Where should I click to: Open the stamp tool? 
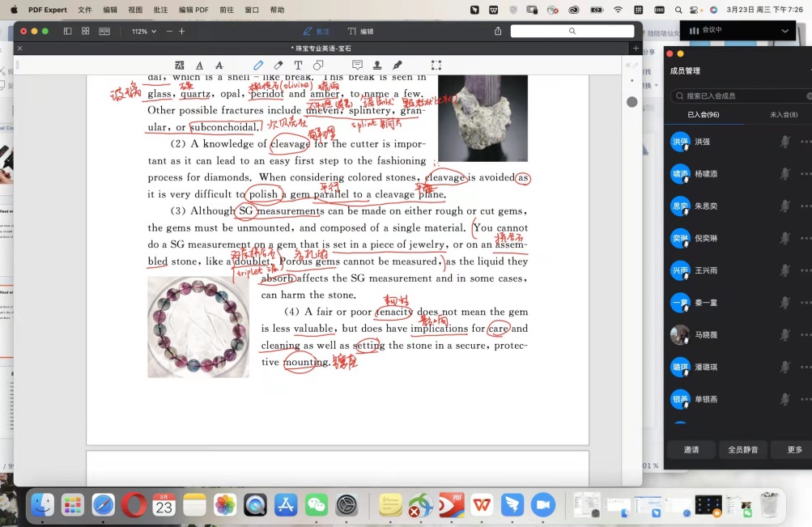pos(377,66)
